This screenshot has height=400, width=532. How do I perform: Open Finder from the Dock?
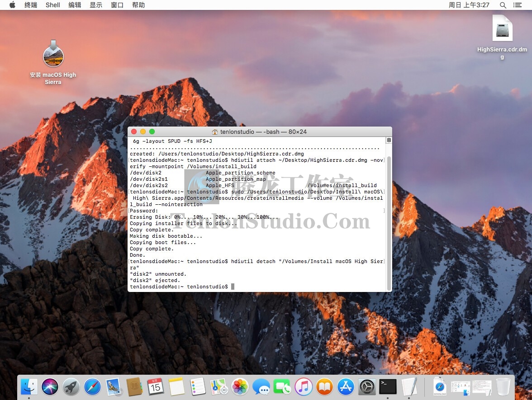[x=29, y=387]
